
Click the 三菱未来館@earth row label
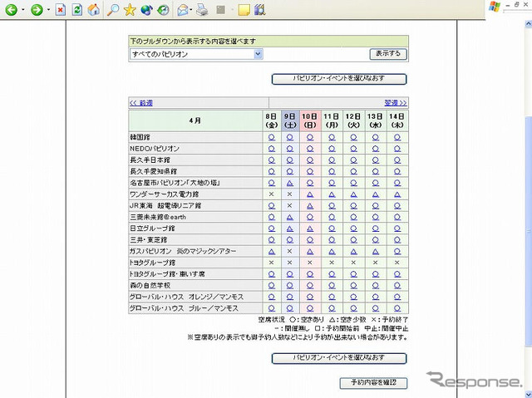click(158, 218)
